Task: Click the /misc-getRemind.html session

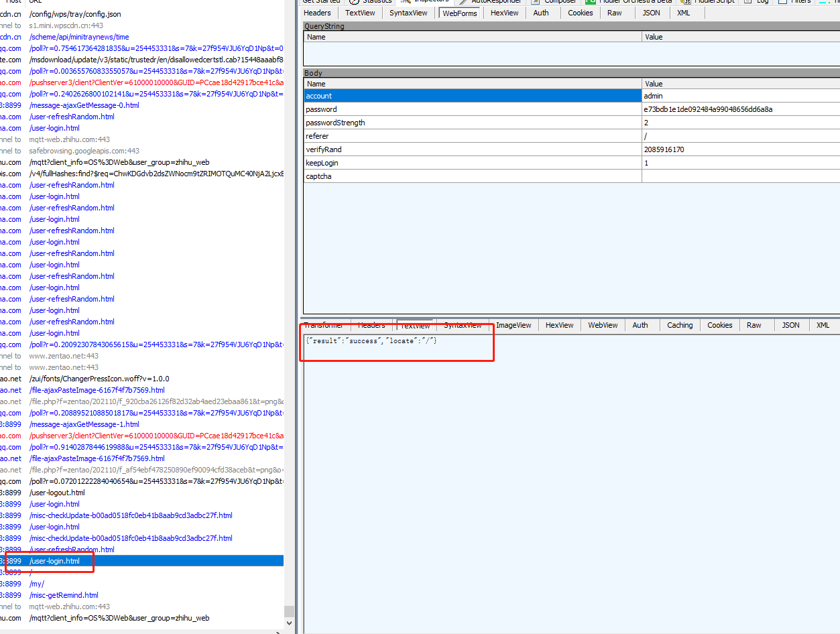Action: [64, 595]
